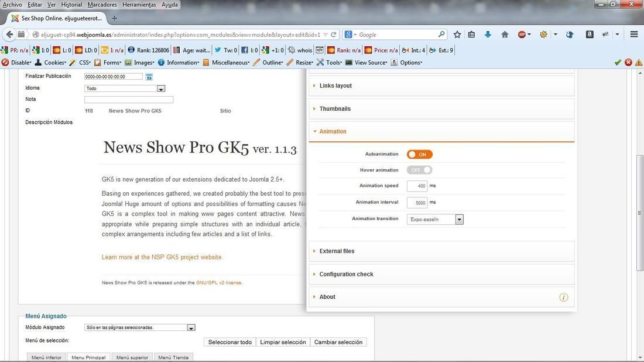
Task: Go back with the browser back arrow
Action: pos(9,35)
